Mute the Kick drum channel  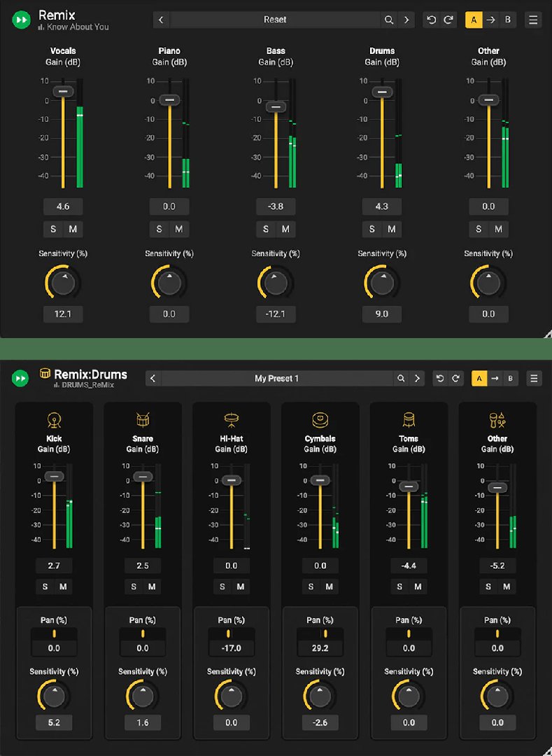click(63, 587)
